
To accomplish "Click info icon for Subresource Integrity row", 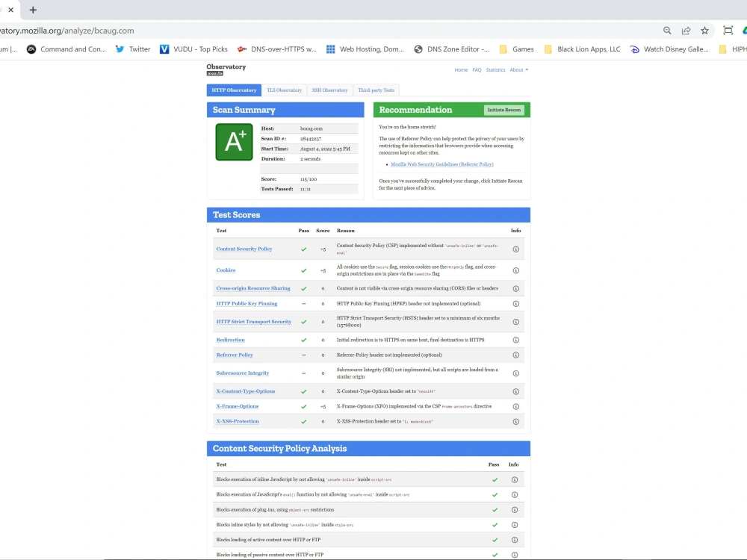I will click(515, 373).
